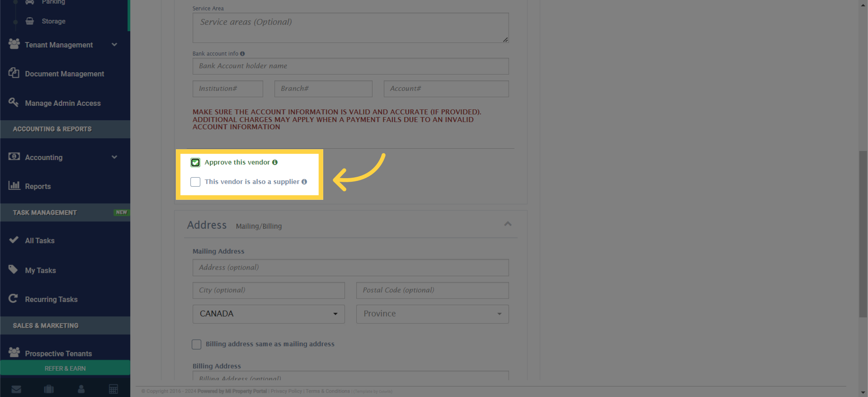
Task: Click the Recurring Tasks refresh icon
Action: click(x=13, y=298)
